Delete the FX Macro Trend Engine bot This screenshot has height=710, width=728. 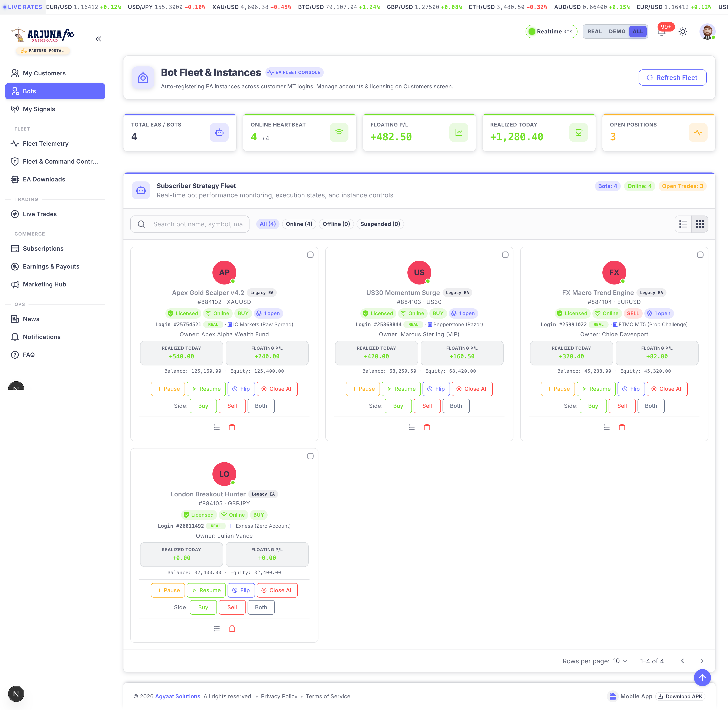622,427
